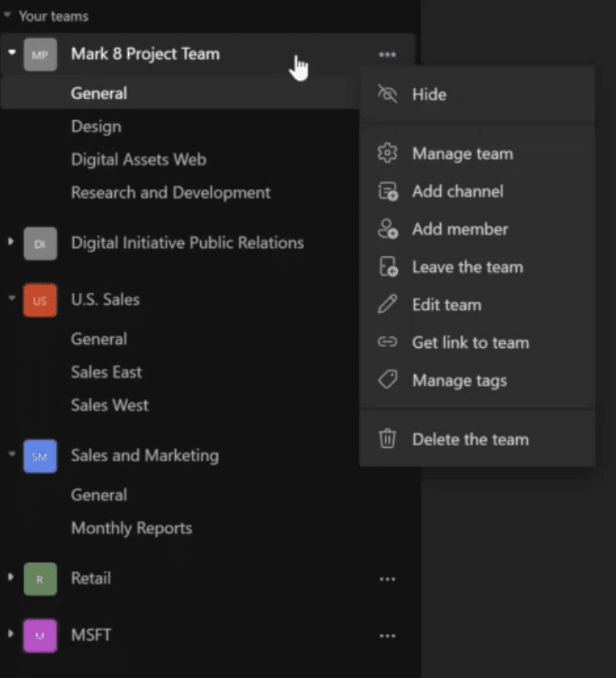
Task: Click the Your teams heading text
Action: pyautogui.click(x=53, y=16)
